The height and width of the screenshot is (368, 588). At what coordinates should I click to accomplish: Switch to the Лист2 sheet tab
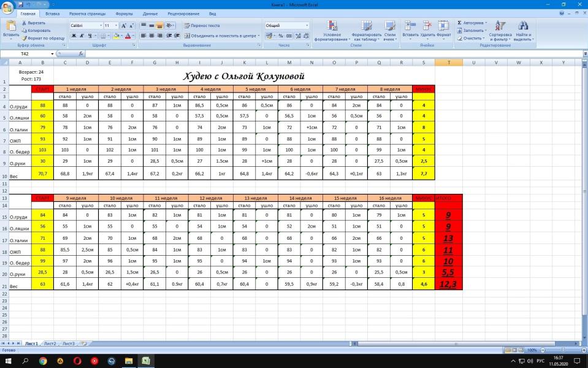(50, 343)
